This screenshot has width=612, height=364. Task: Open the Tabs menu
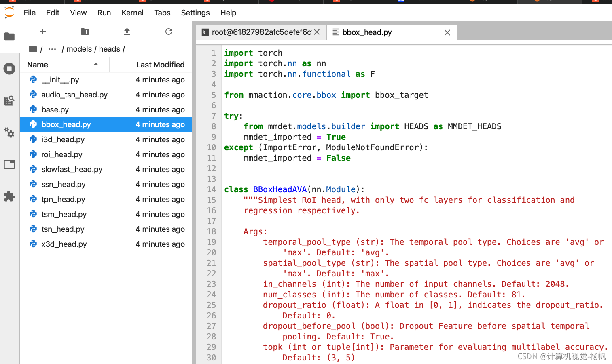pyautogui.click(x=162, y=13)
